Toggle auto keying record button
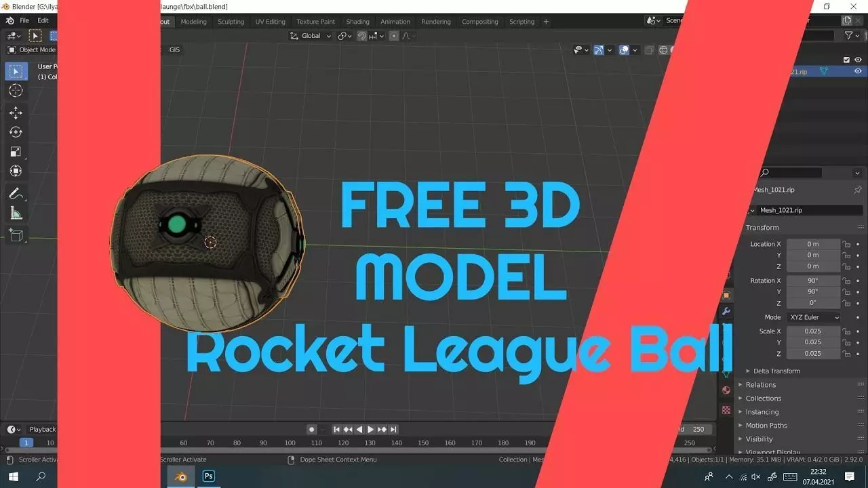This screenshot has height=488, width=868. (x=311, y=429)
